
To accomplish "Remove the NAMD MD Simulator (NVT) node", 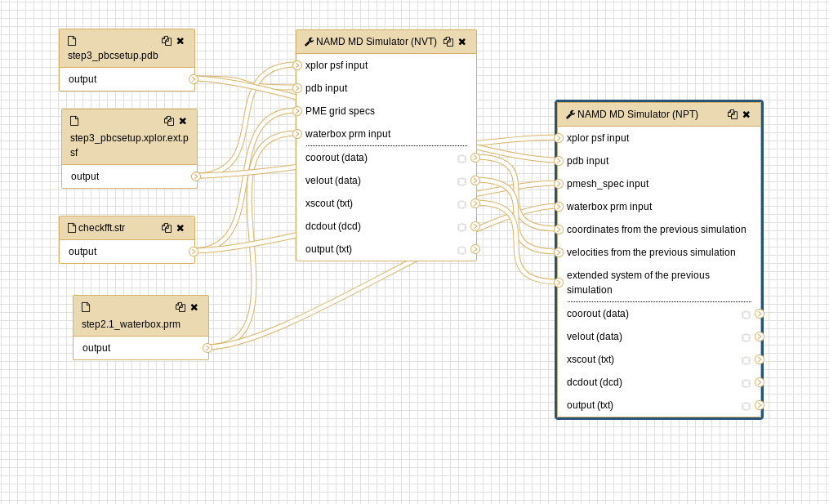I will point(462,41).
